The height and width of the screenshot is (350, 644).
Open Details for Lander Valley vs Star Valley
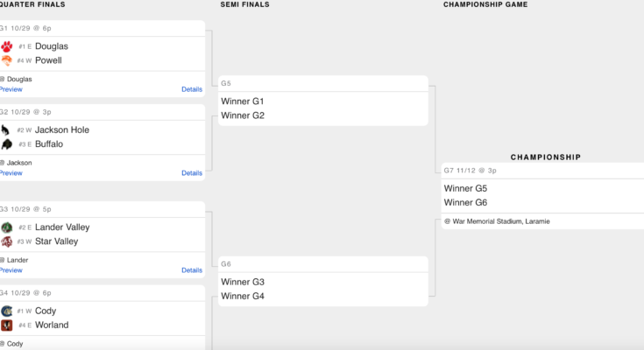tap(192, 270)
